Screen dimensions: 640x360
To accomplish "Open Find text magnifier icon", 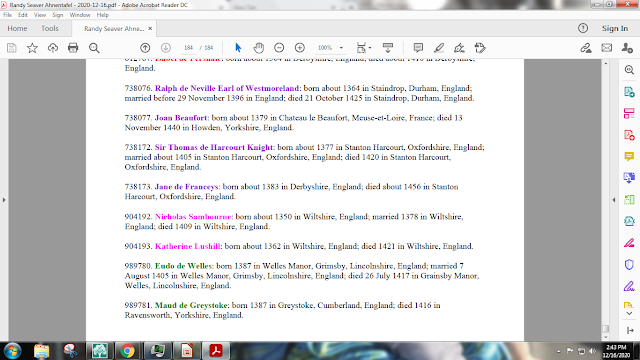I will 94,48.
